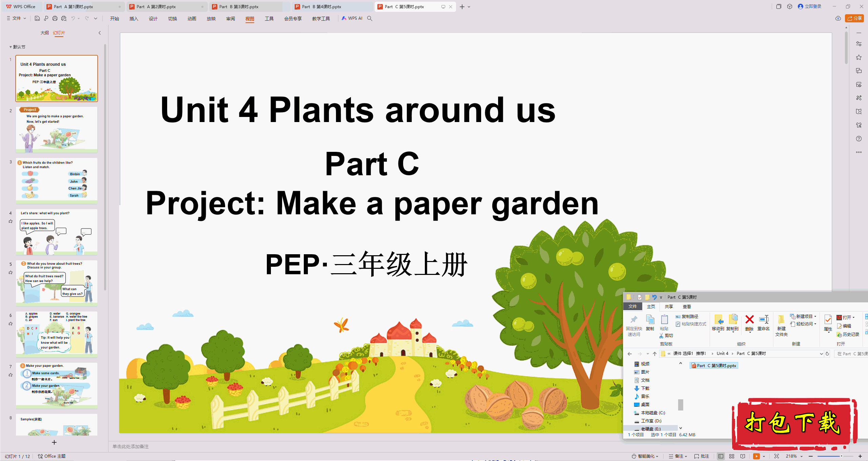The image size is (868, 461).
Task: Click the Print icon in WPS toolbar
Action: [55, 18]
